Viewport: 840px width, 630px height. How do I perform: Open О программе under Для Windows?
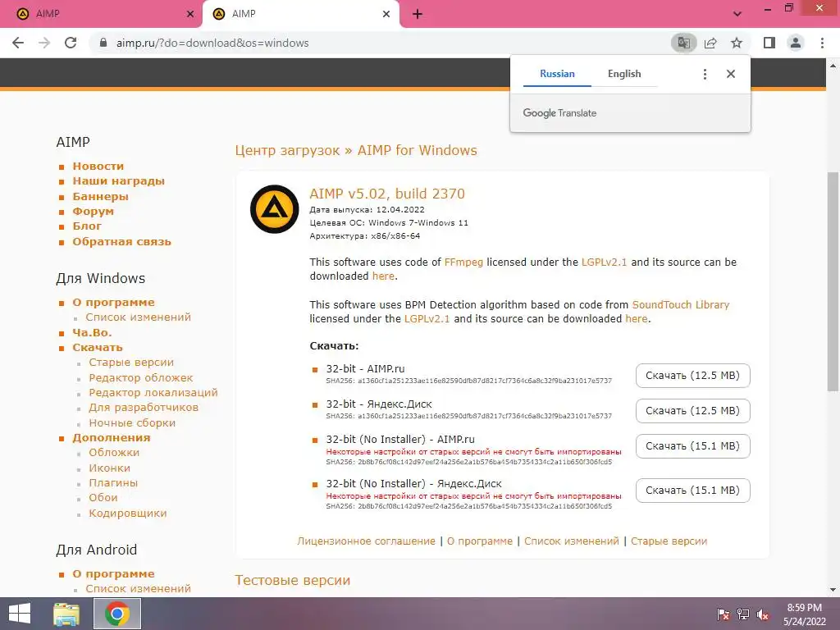[113, 302]
